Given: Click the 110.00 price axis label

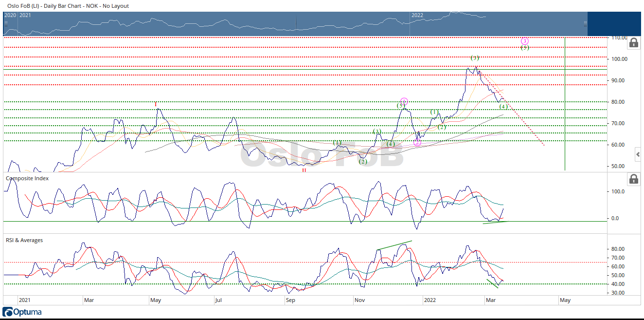Looking at the screenshot, I should coord(619,38).
